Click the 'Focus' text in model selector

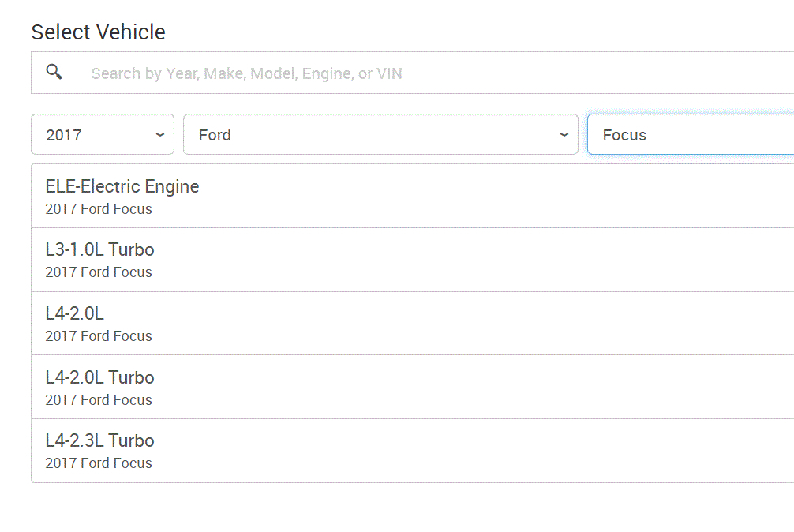624,135
